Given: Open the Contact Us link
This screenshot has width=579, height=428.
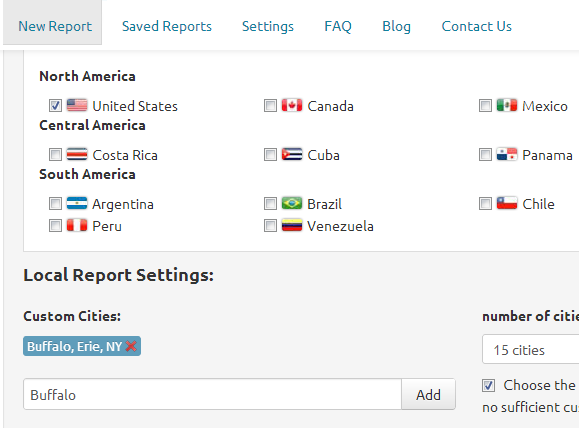Looking at the screenshot, I should 477,26.
